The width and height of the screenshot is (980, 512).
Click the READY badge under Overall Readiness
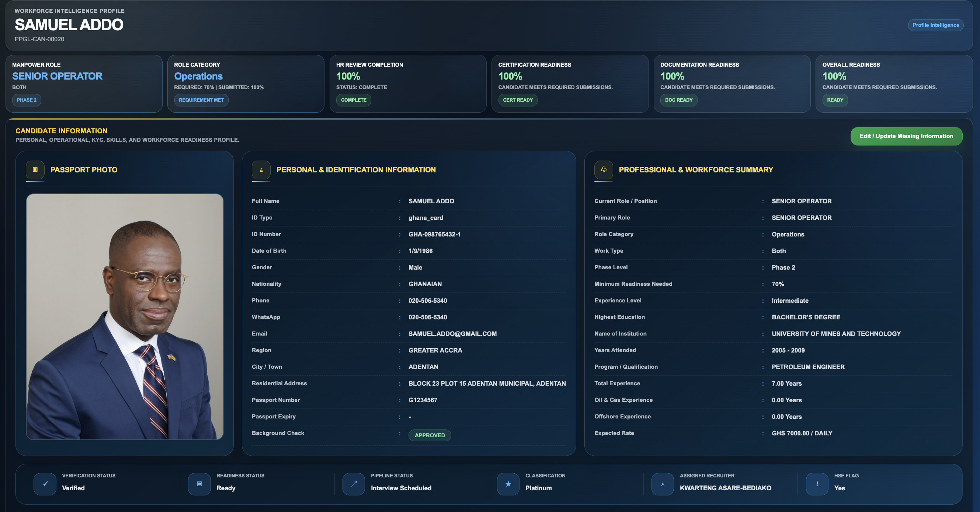835,100
